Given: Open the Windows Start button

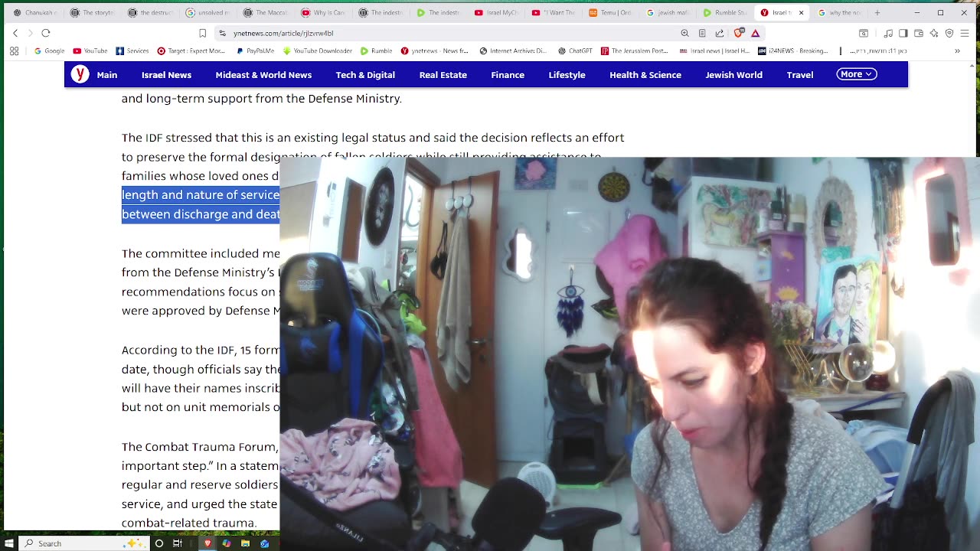Looking at the screenshot, I should (x=9, y=543).
